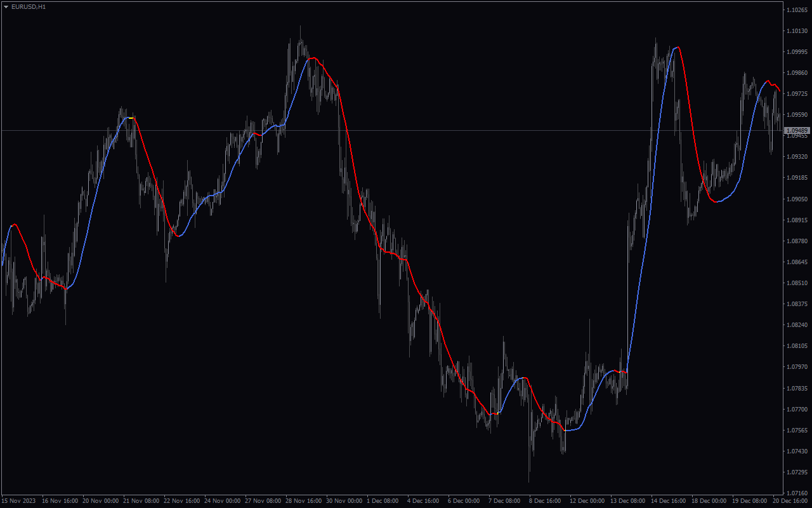Image resolution: width=812 pixels, height=508 pixels.
Task: Click the 1.08240 price scale label
Action: coord(797,325)
